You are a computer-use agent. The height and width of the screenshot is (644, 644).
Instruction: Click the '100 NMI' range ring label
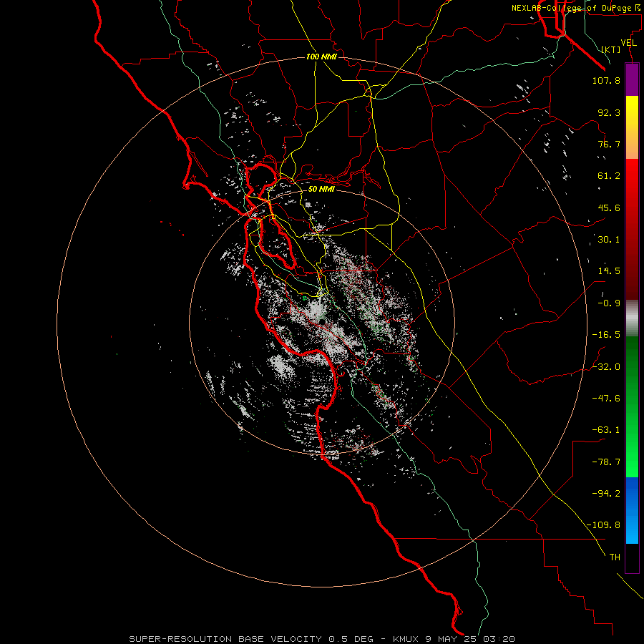[321, 57]
